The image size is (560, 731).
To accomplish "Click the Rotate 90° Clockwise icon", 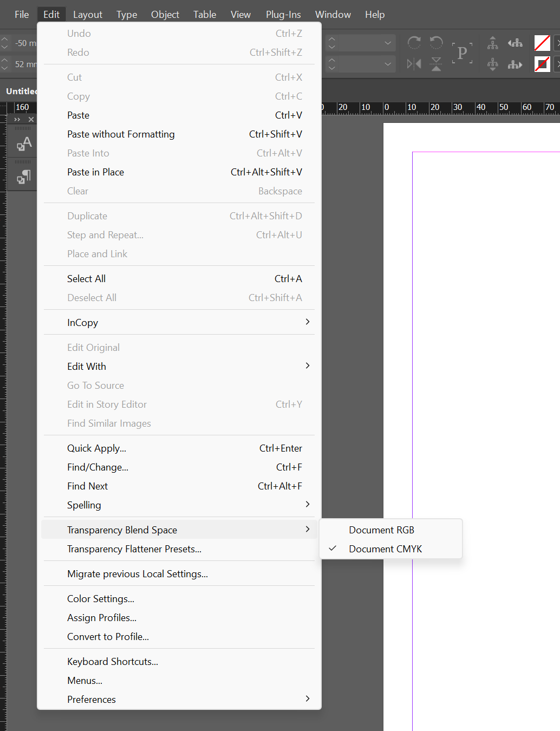I will [x=414, y=43].
